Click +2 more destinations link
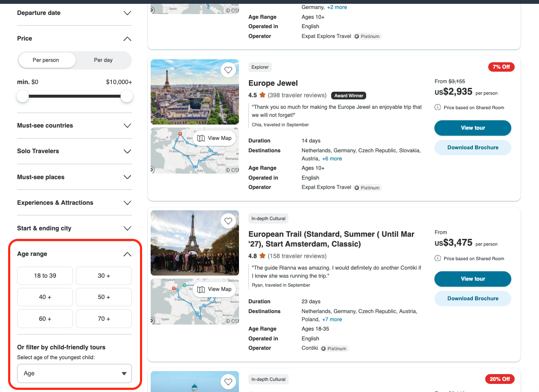 (x=337, y=7)
